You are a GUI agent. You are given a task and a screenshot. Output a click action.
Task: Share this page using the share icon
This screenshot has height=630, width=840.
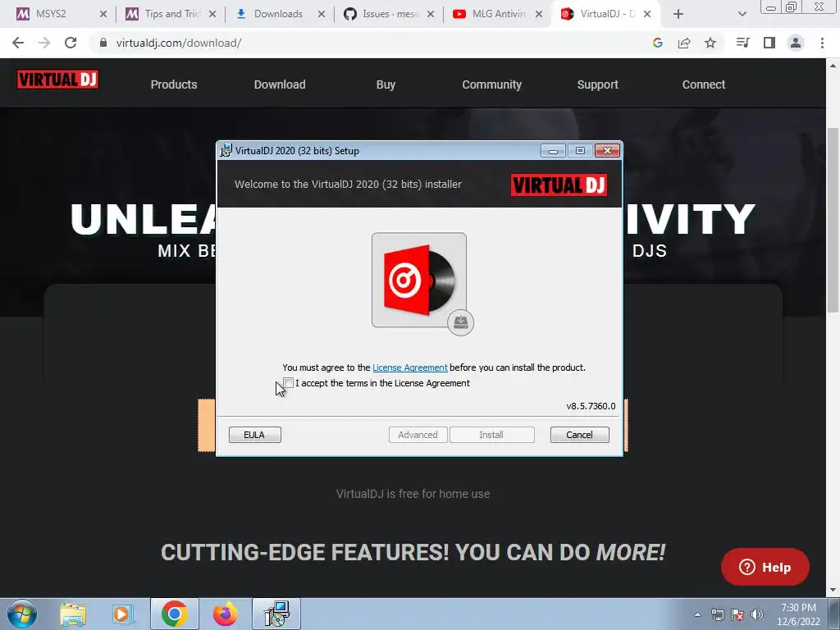(x=684, y=43)
